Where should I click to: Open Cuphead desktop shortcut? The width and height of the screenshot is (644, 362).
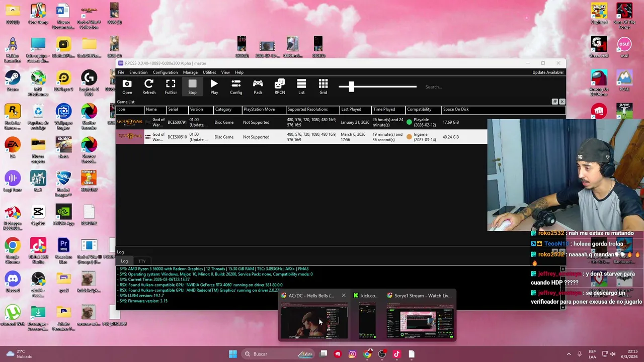pyautogui.click(x=599, y=14)
